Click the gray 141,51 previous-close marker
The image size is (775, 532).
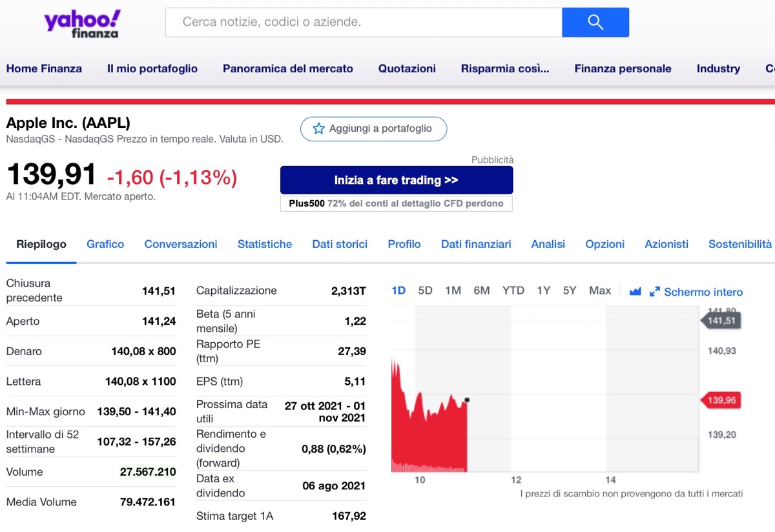coord(720,320)
